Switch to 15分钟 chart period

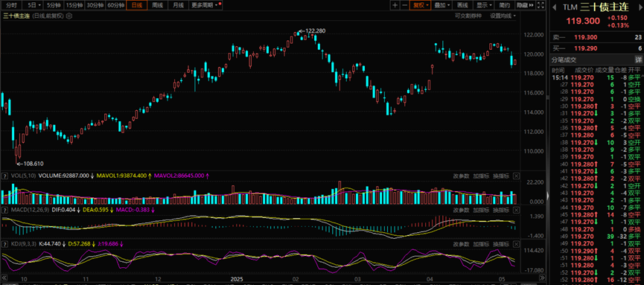(x=74, y=5)
